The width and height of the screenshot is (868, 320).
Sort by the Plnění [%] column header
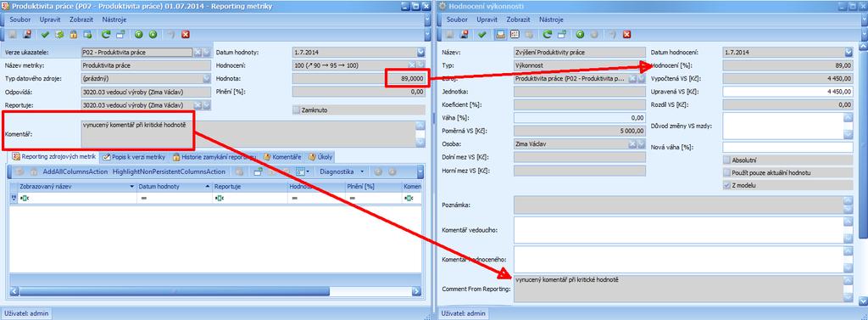374,187
